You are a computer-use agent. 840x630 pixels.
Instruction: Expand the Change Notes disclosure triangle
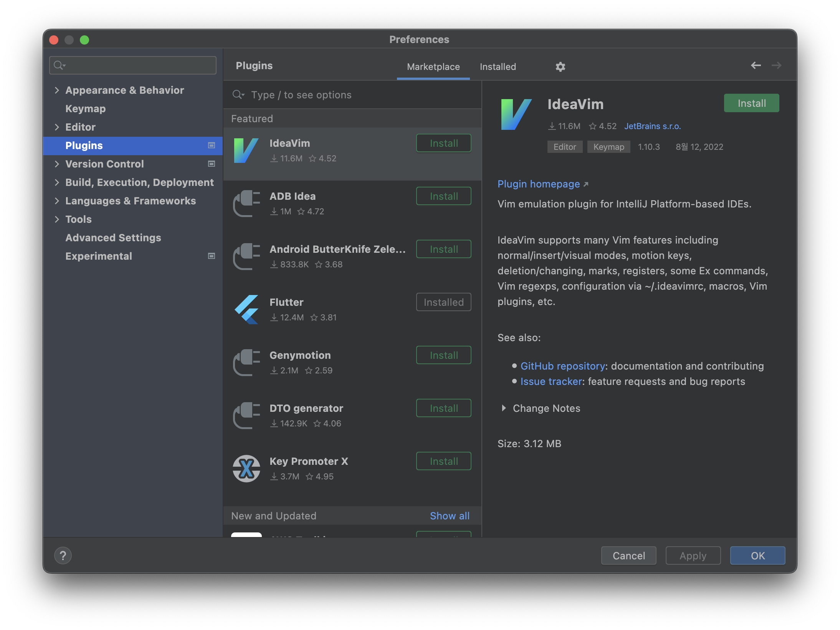tap(504, 408)
